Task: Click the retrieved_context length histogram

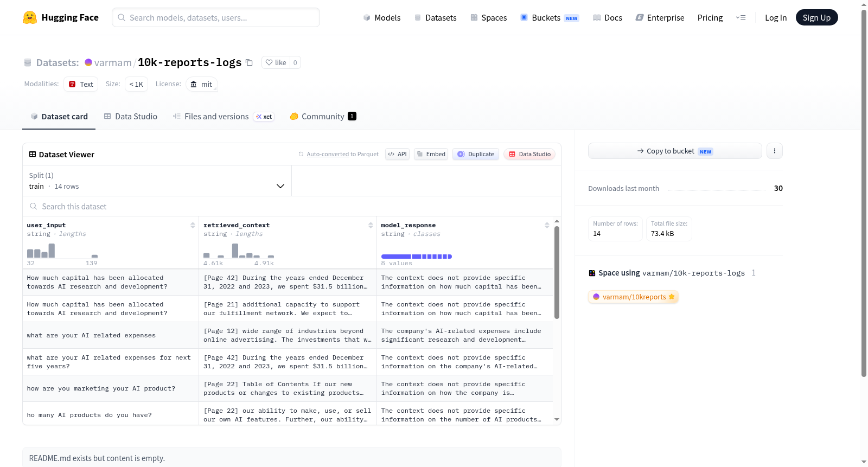Action: (239, 251)
